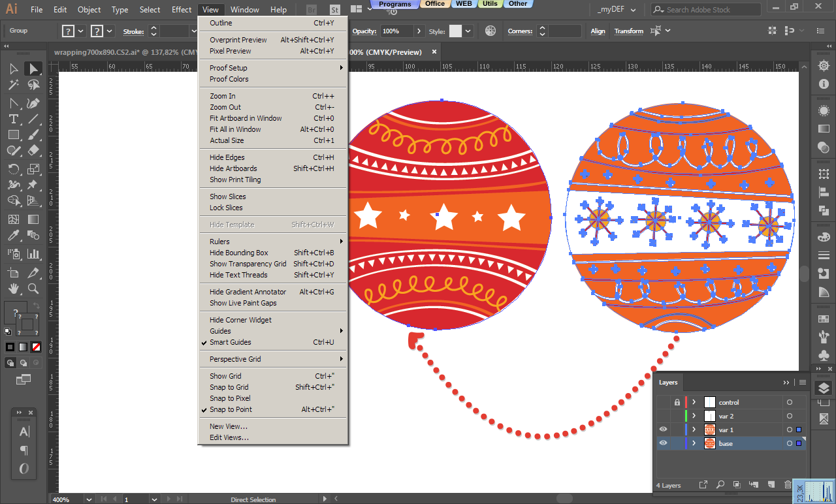Choose the Eyedropper tool
The image size is (836, 504).
13,236
